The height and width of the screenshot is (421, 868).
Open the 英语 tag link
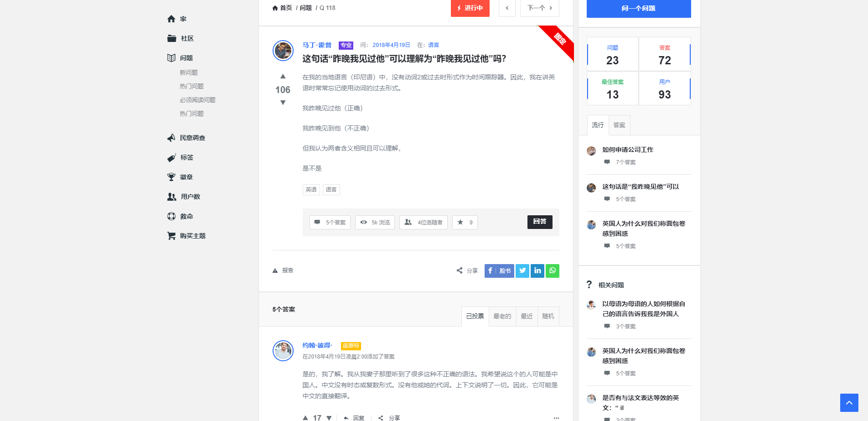311,189
